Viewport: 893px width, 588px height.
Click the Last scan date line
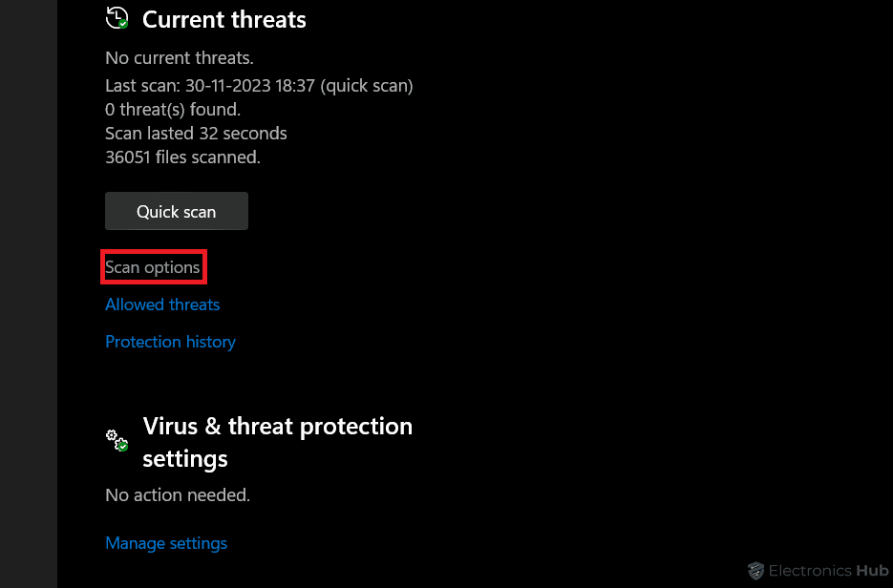(x=259, y=86)
